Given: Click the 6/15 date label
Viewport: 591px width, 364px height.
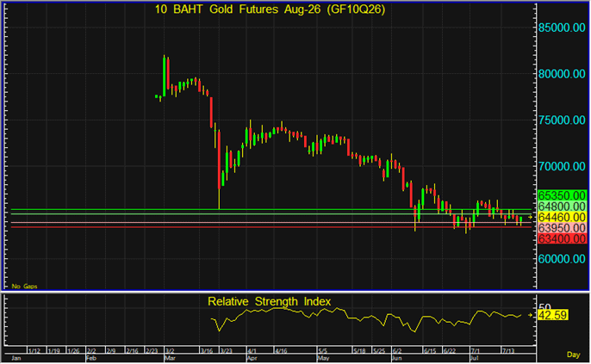Looking at the screenshot, I should 430,351.
